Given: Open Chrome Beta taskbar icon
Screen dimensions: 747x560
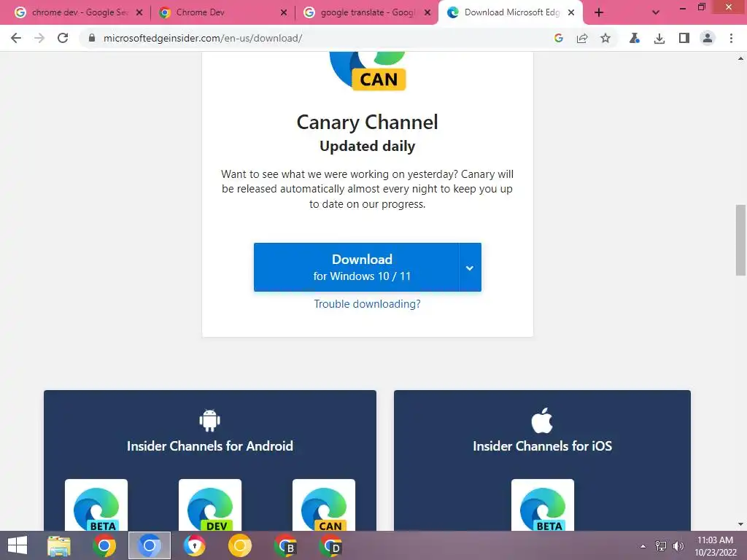Looking at the screenshot, I should 285,545.
